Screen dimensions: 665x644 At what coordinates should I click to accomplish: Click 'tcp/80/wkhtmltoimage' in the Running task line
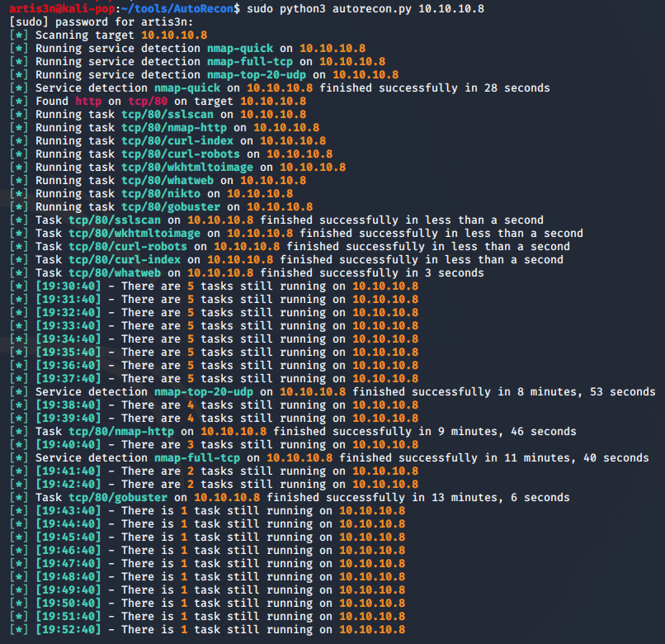[187, 167]
